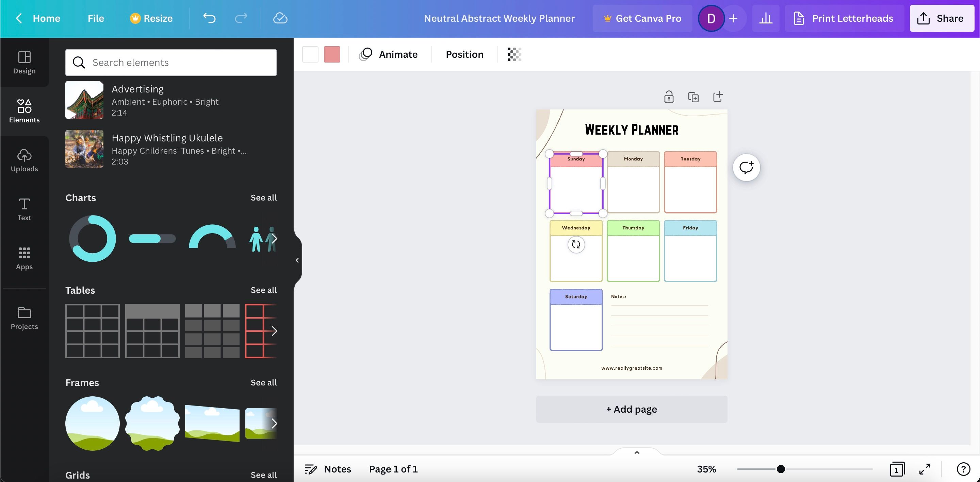Click the undo arrow icon

[x=209, y=18]
